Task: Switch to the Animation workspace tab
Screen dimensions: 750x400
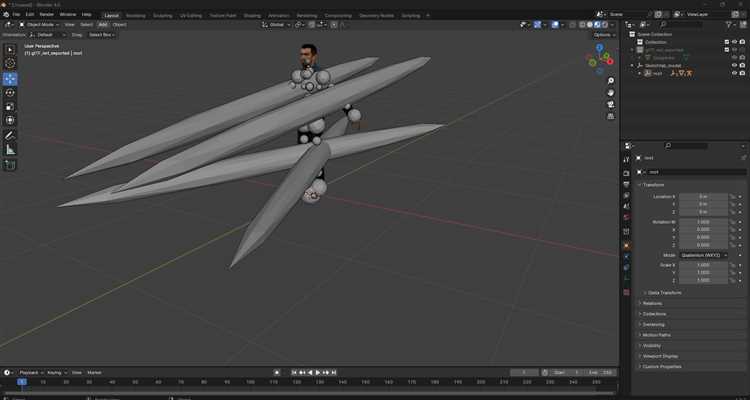Action: click(x=279, y=15)
